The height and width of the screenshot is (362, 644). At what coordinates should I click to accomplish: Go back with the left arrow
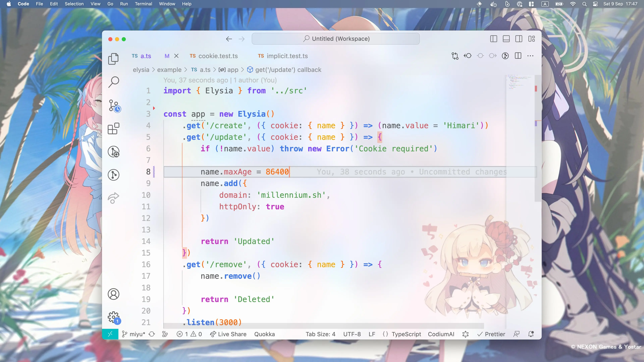(229, 39)
